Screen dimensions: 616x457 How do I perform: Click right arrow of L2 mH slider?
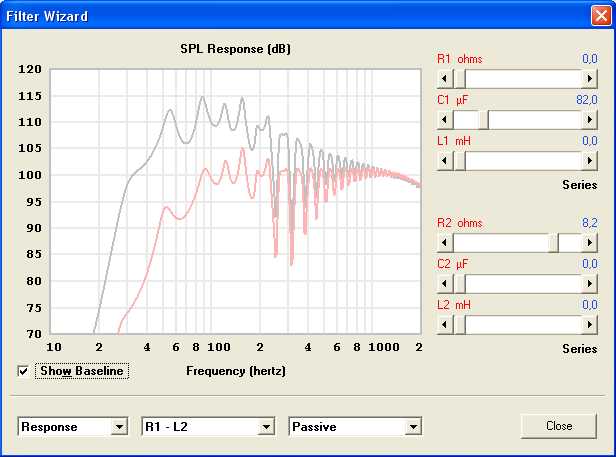(590, 325)
